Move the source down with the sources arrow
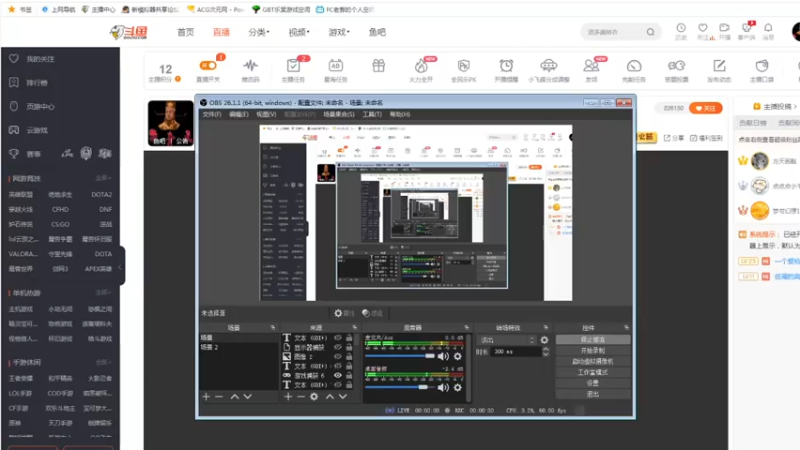800x450 pixels. click(343, 396)
